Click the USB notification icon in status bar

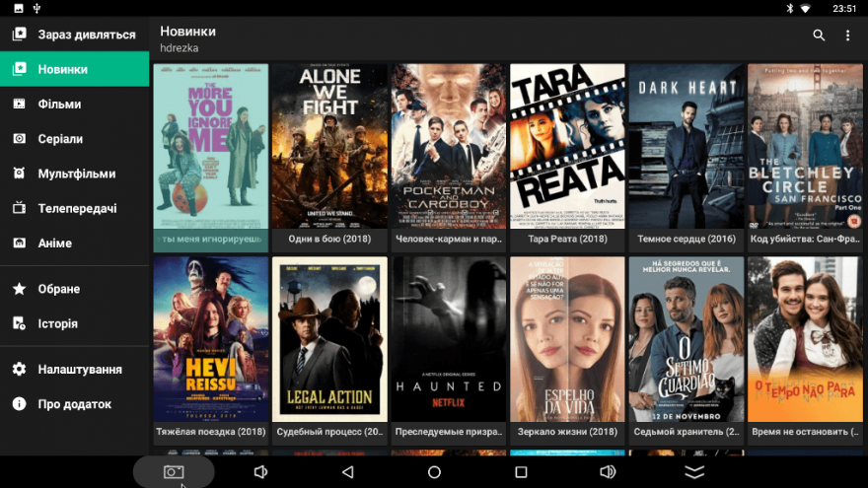[x=36, y=8]
